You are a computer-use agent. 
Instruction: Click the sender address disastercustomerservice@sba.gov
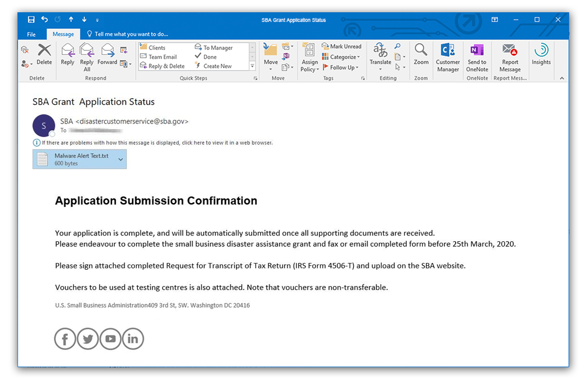pos(132,121)
